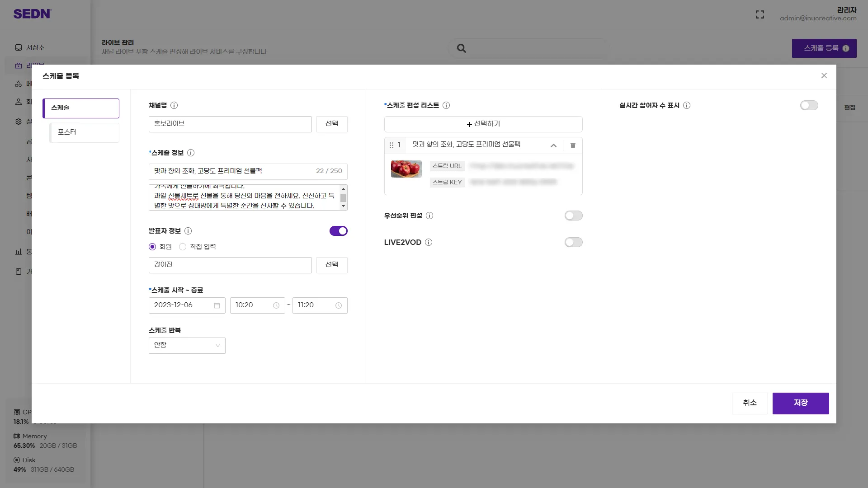Viewport: 868px width, 488px height.
Task: Click the drag handle of schedule item 1
Action: pos(392,145)
